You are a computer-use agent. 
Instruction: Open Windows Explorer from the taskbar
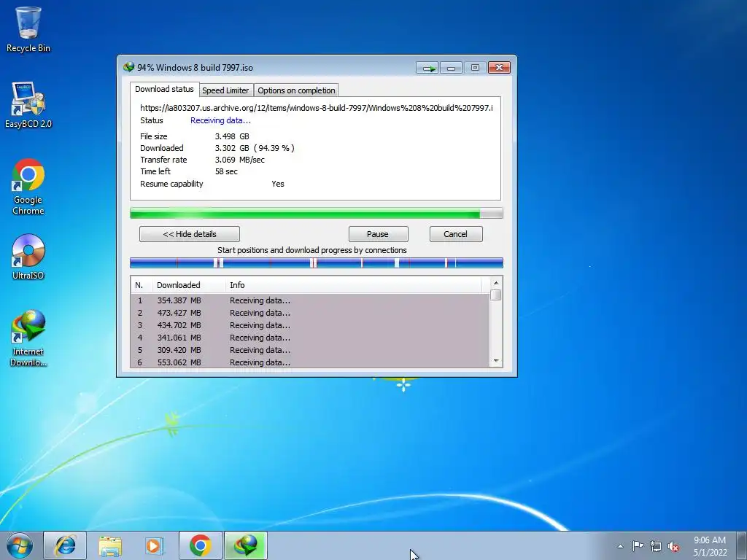point(110,545)
